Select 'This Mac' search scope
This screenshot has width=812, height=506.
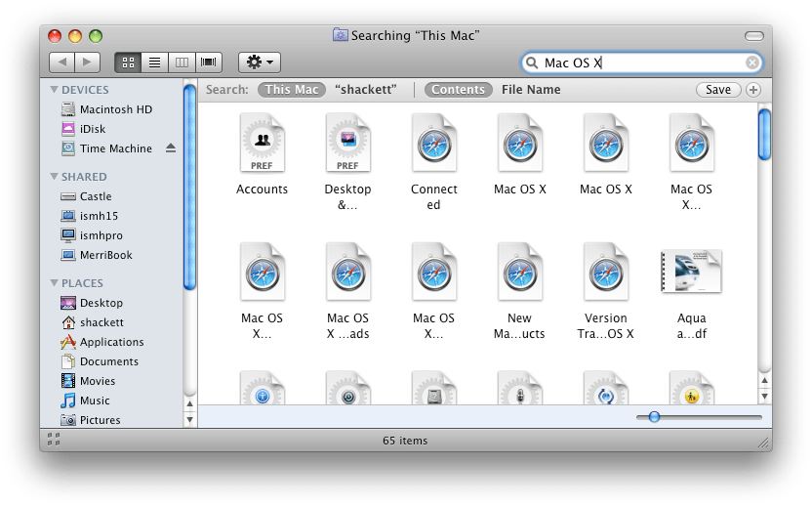click(292, 90)
